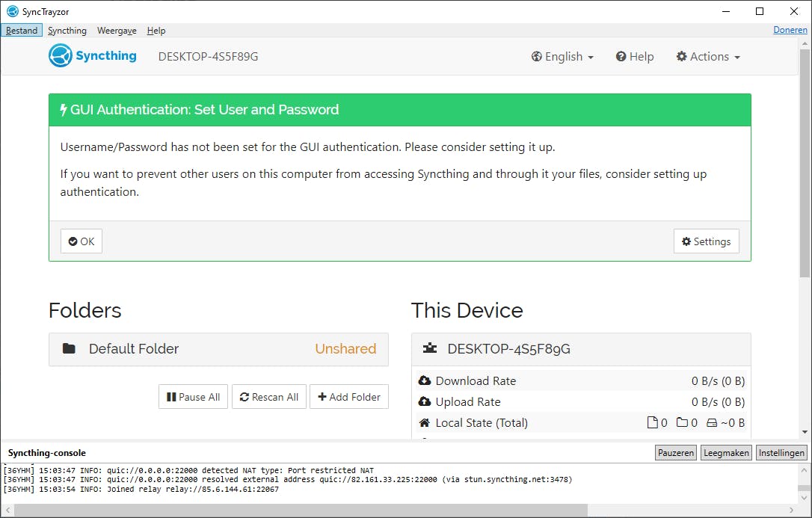Screen dimensions: 812x518
Task: Click the detected NAT type log line
Action: point(188,470)
